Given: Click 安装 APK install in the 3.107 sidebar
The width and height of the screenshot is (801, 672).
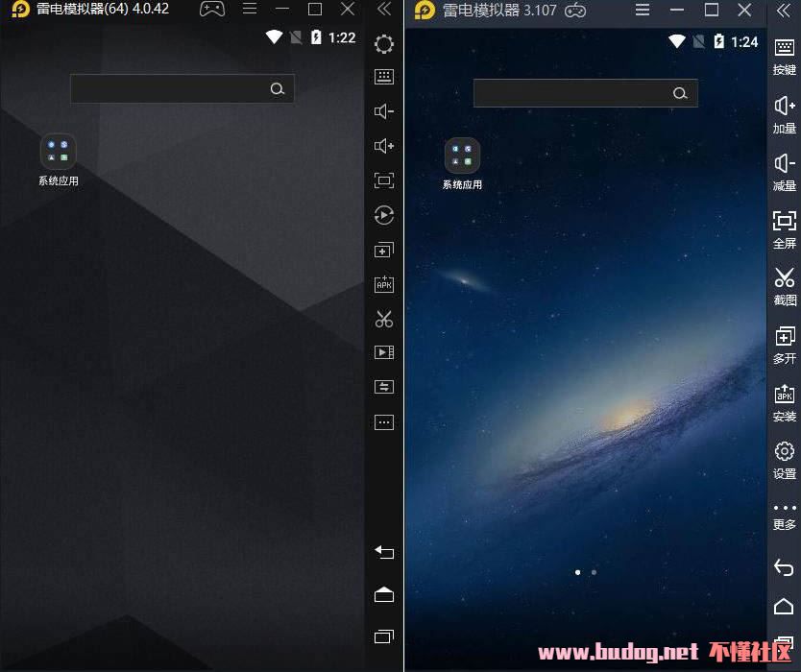Looking at the screenshot, I should point(784,403).
